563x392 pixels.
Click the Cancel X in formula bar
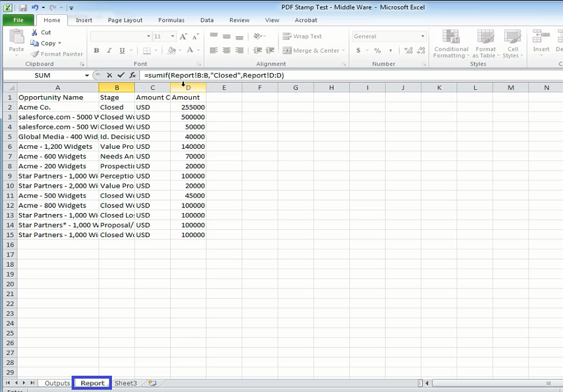(x=110, y=76)
